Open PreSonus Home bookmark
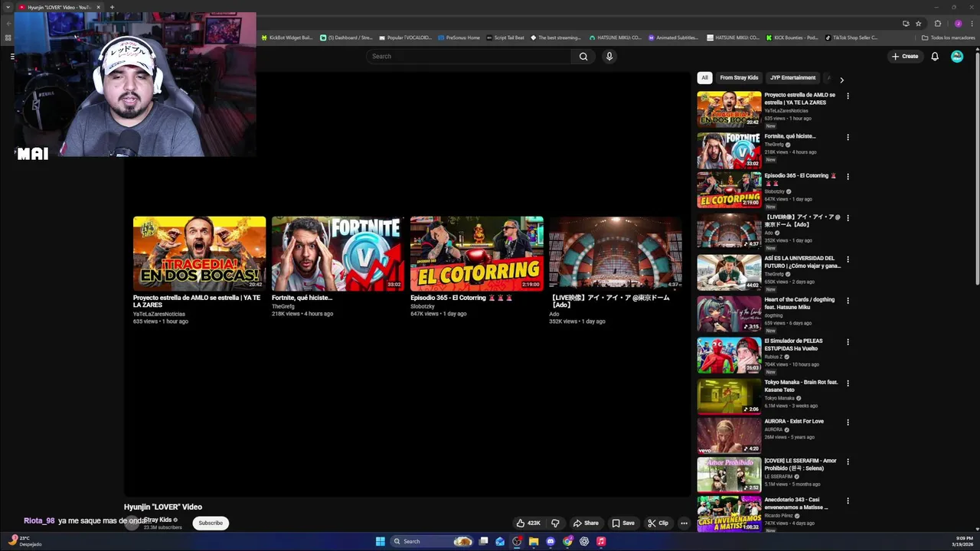The width and height of the screenshot is (980, 551). (459, 37)
